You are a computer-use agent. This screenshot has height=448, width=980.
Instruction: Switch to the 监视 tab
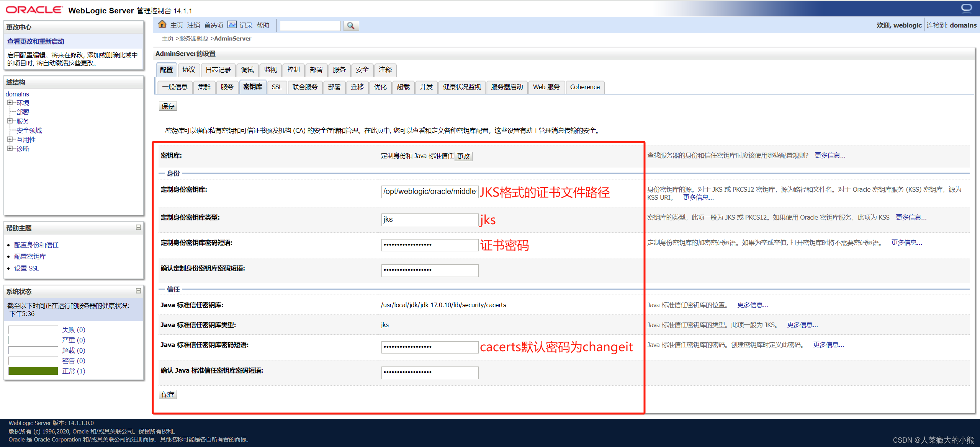270,70
